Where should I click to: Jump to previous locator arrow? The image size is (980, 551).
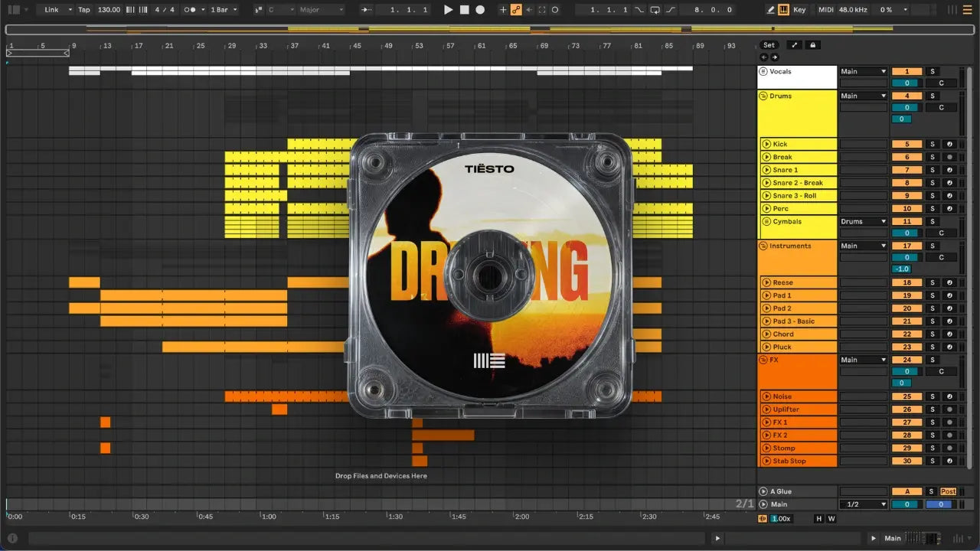coord(763,57)
